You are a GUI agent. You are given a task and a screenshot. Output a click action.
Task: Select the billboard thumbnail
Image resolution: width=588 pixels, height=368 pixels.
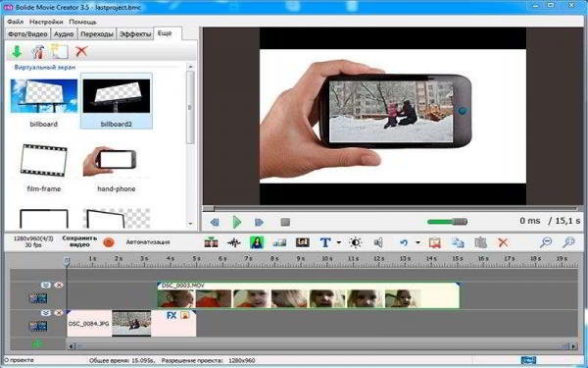43,101
